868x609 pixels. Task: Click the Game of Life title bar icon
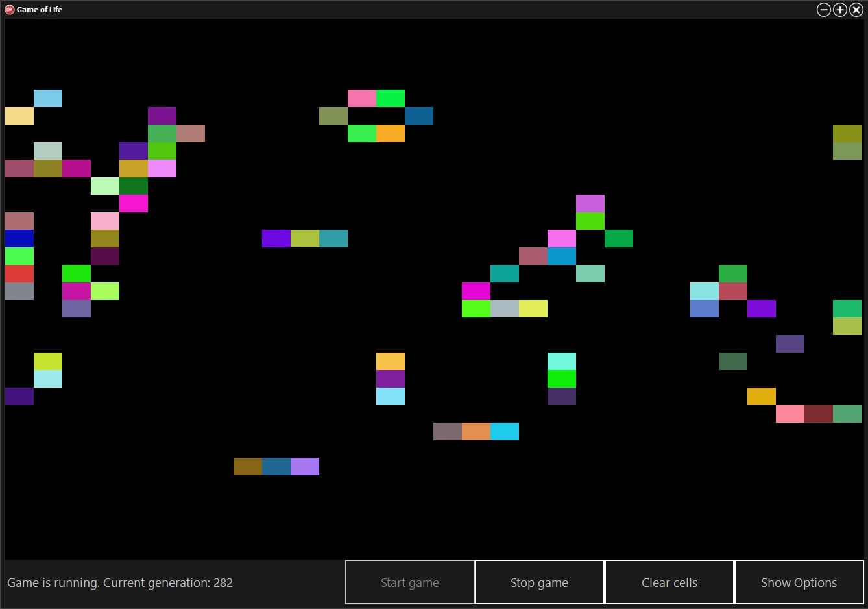pos(10,10)
